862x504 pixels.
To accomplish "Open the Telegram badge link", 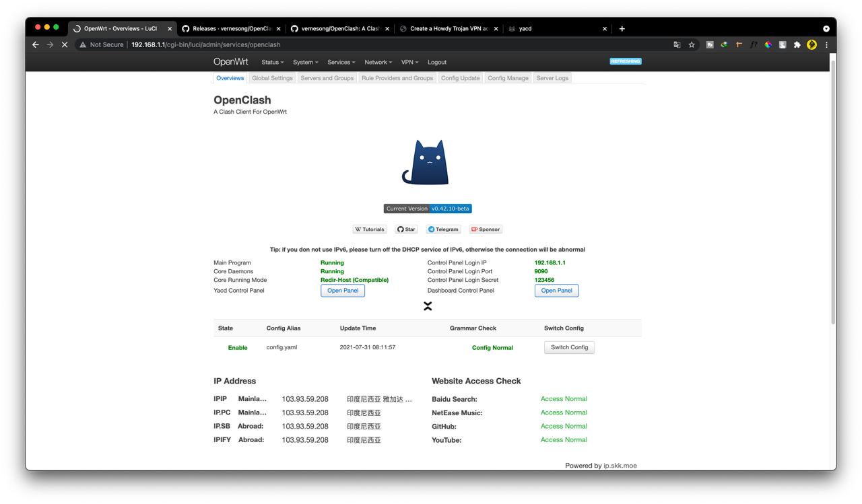I will click(443, 229).
